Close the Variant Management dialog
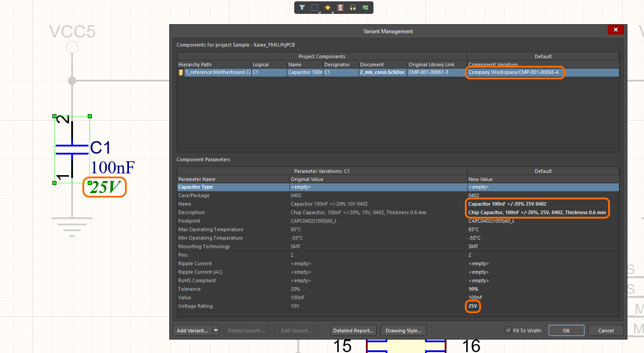Screen dimensions: 644x353 [x=616, y=30]
